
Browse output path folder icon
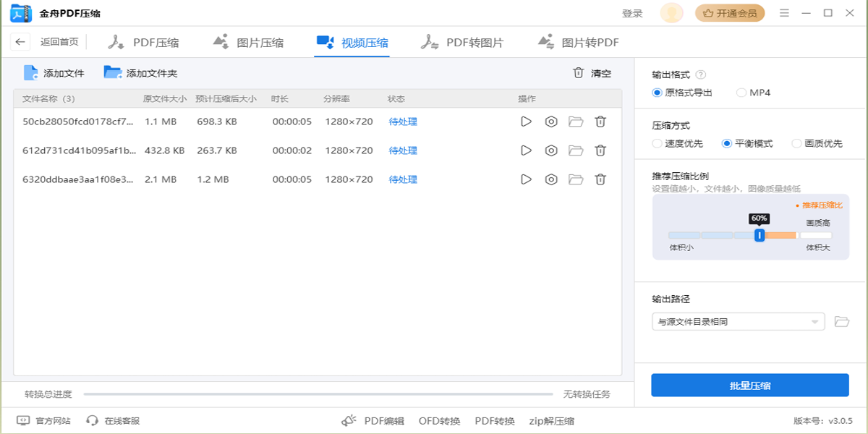click(841, 322)
